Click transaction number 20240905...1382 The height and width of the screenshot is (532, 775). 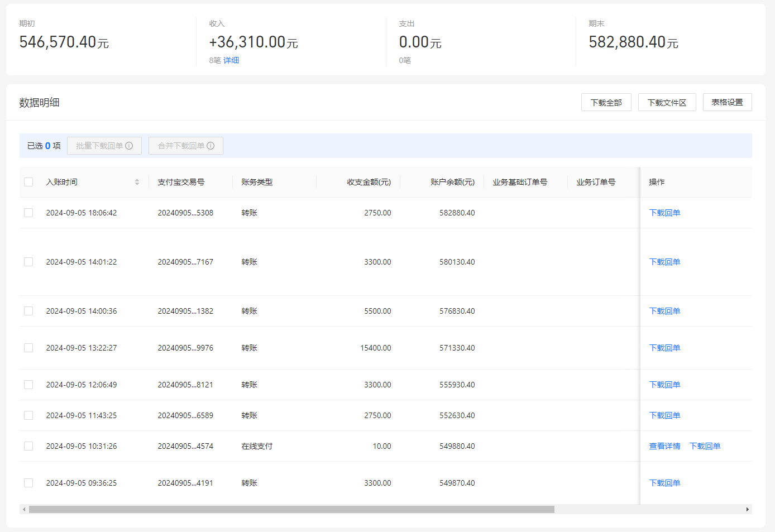tap(185, 311)
